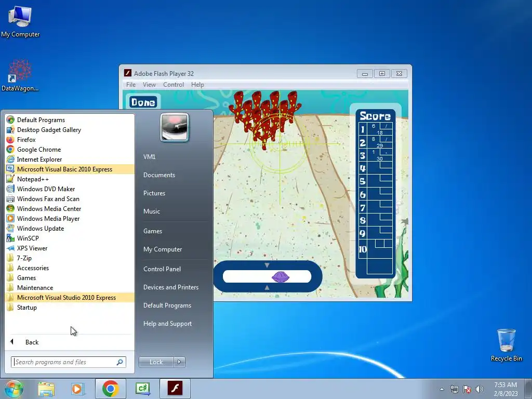
Task: Click the taskbar clock showing 7:53 AM
Action: pos(506,389)
